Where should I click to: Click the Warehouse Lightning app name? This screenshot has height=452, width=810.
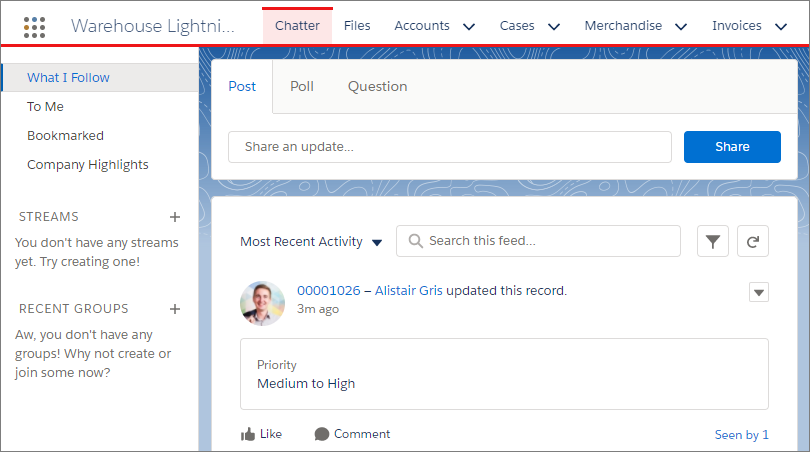(x=152, y=26)
